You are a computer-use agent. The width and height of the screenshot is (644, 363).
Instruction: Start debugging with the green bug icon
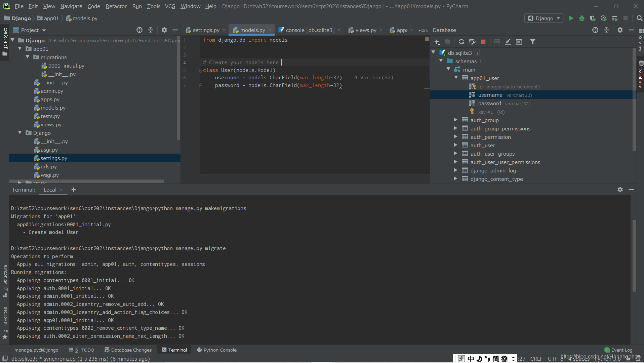(582, 18)
